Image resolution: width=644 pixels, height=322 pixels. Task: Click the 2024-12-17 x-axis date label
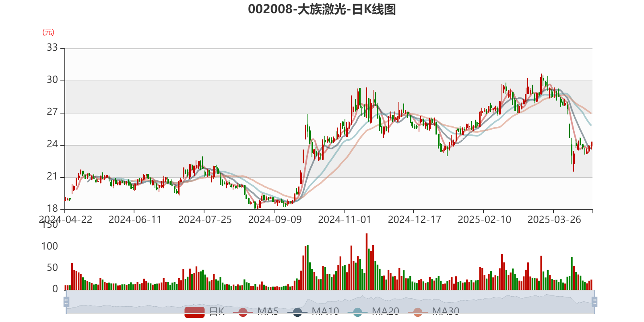coord(414,219)
